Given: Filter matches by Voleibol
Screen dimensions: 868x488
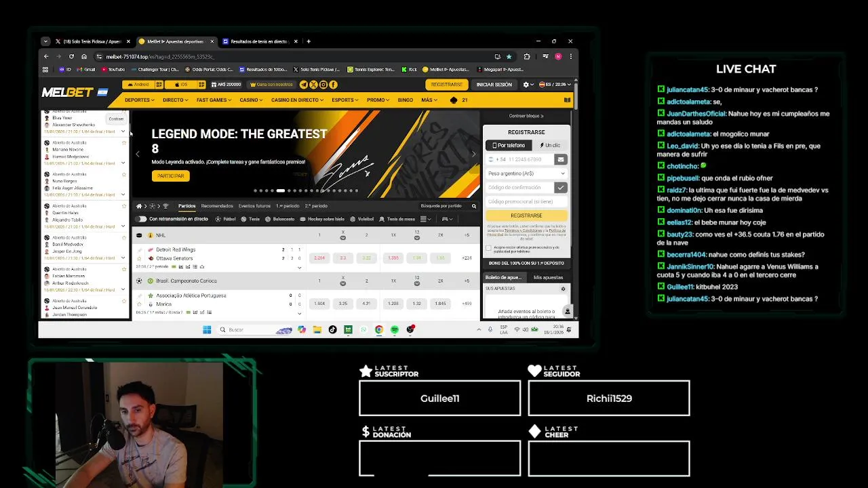Looking at the screenshot, I should (x=362, y=219).
